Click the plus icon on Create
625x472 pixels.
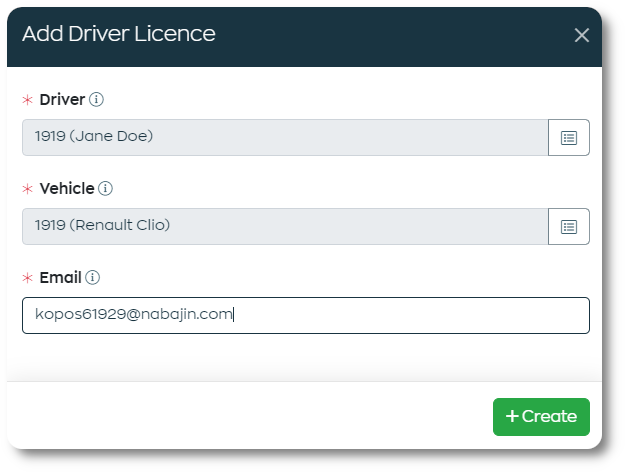tap(512, 417)
